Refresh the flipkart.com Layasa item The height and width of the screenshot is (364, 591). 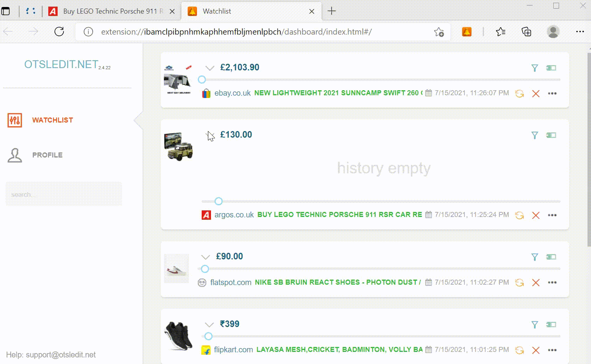click(x=519, y=350)
